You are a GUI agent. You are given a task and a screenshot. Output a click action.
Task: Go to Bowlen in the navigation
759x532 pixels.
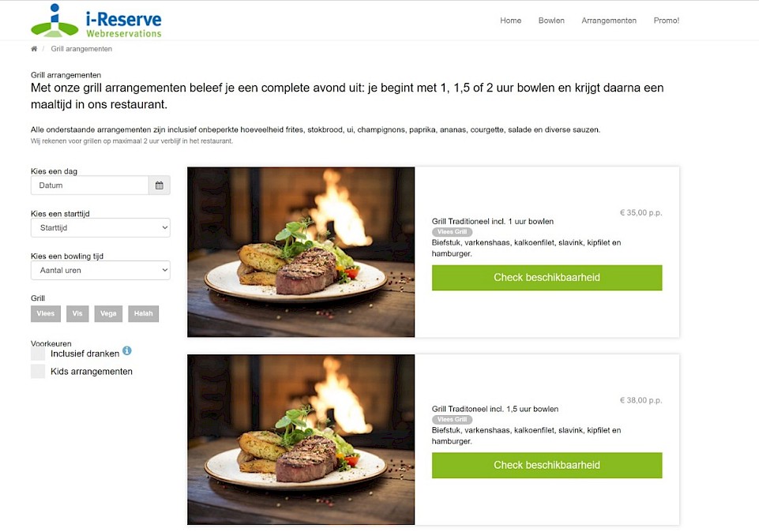pos(551,21)
